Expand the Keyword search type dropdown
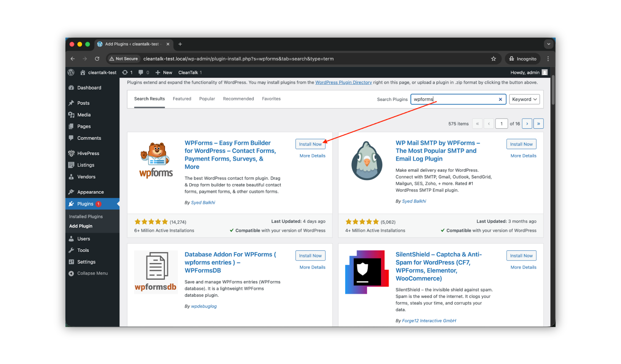This screenshot has width=621, height=364. (524, 99)
